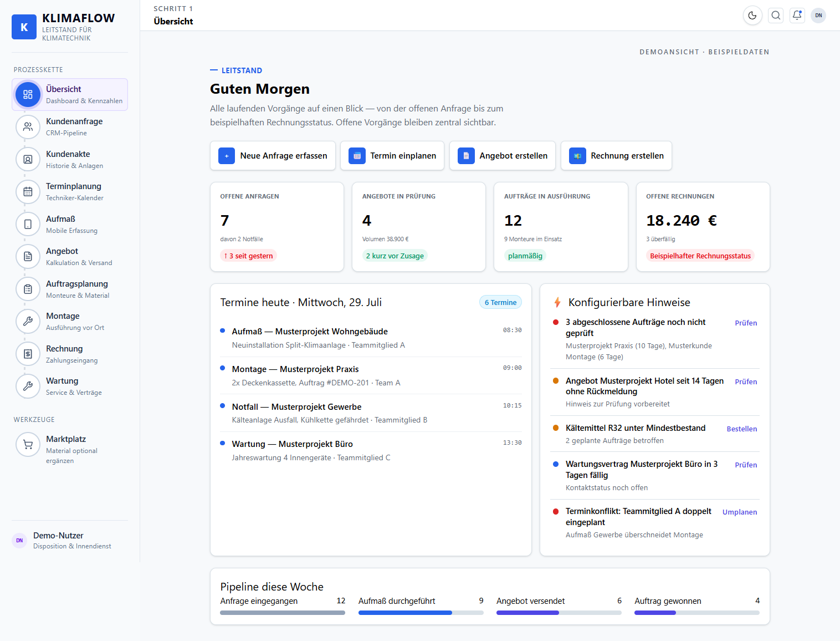840x641 pixels.
Task: Open Aufträge in Ausführung KPI card
Action: (x=561, y=227)
